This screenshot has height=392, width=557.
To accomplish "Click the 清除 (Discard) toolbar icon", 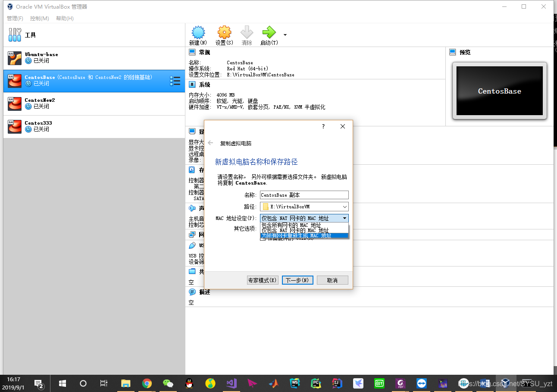I will tap(247, 32).
